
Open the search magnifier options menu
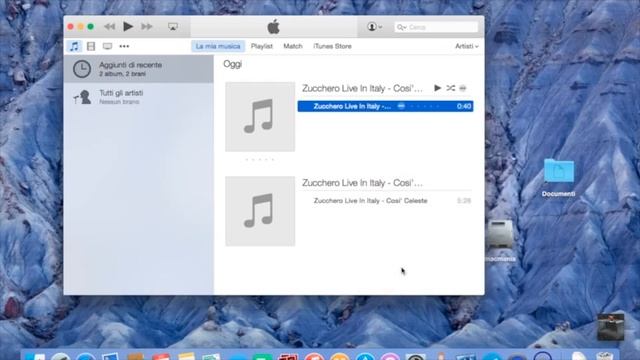pyautogui.click(x=401, y=27)
